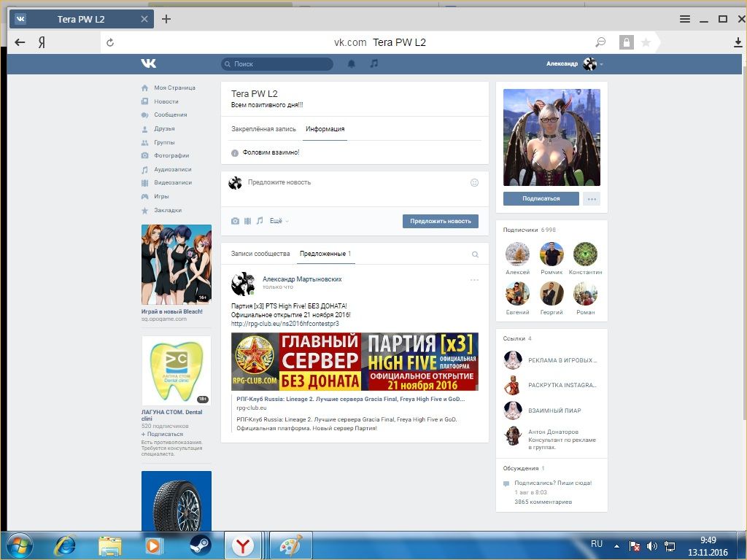
Task: Click the Подписчики 6 998 header
Action: 530,230
